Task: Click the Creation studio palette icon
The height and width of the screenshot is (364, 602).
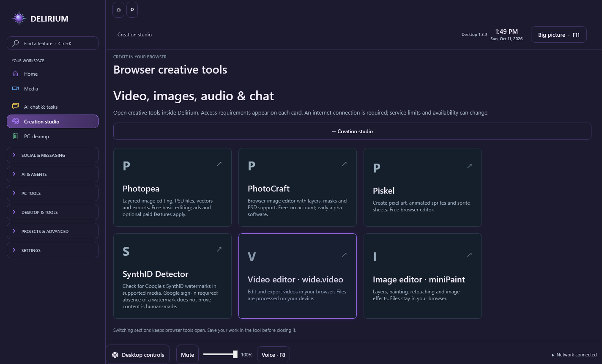Action: point(16,121)
